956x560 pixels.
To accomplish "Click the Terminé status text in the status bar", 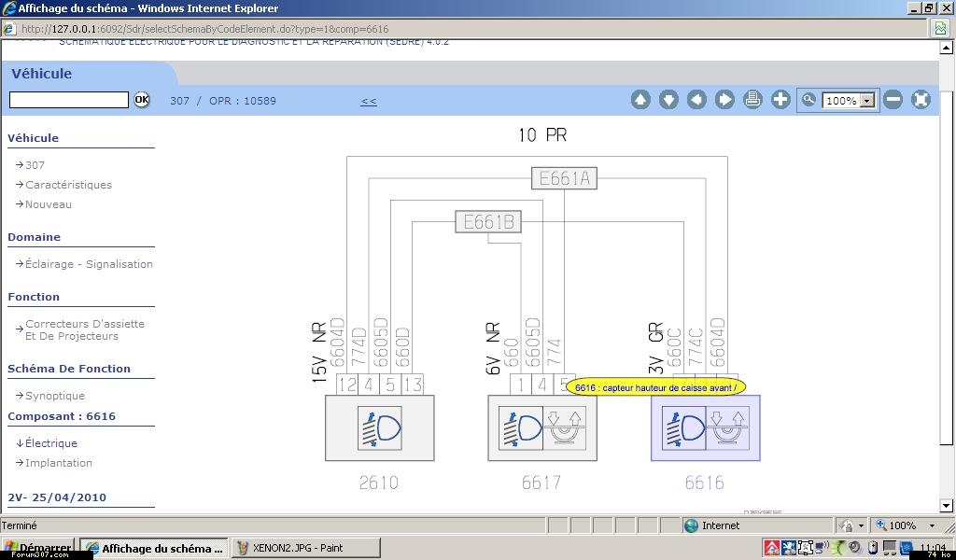I will click(20, 525).
